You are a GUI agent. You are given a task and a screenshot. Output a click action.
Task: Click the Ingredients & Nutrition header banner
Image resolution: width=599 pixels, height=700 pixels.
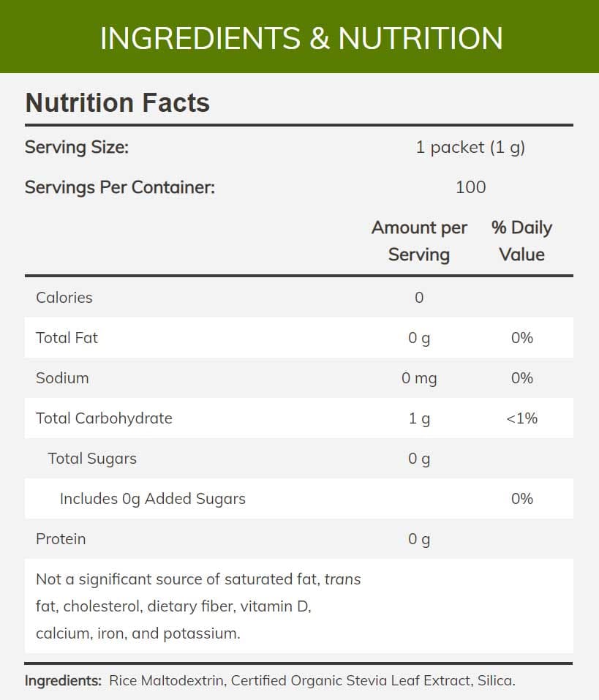tap(300, 37)
